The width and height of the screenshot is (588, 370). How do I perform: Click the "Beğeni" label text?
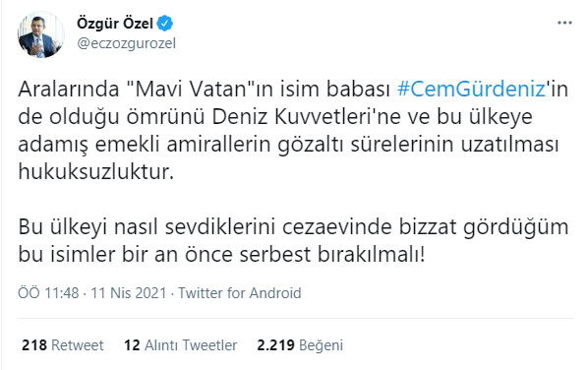tap(321, 345)
